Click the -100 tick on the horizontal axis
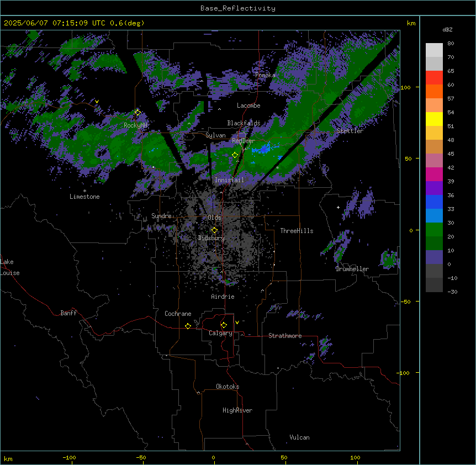 click(x=69, y=457)
